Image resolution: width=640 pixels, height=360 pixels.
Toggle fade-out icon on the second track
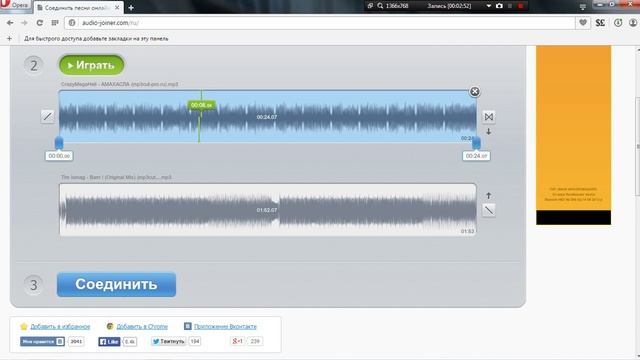click(x=489, y=210)
